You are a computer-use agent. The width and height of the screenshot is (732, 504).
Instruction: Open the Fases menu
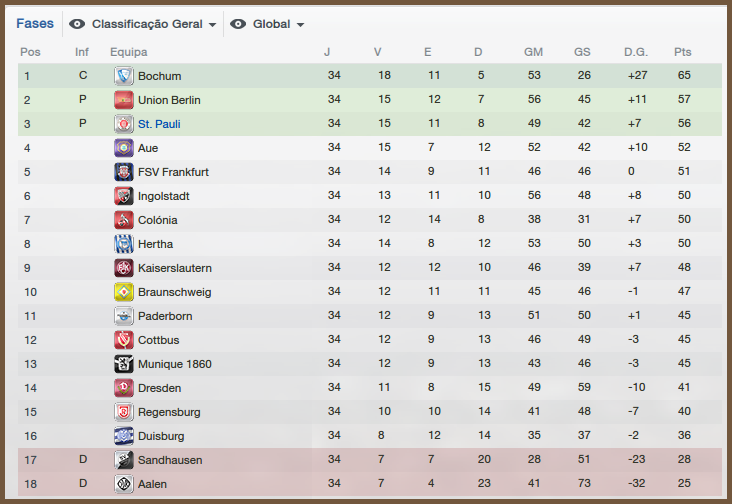(x=35, y=23)
